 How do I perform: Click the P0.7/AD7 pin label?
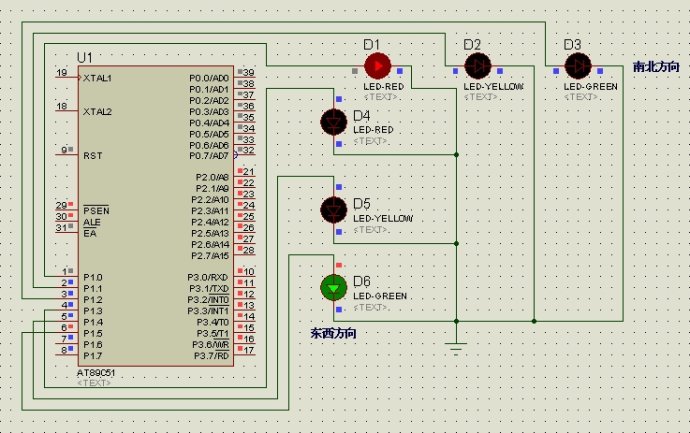(x=209, y=156)
